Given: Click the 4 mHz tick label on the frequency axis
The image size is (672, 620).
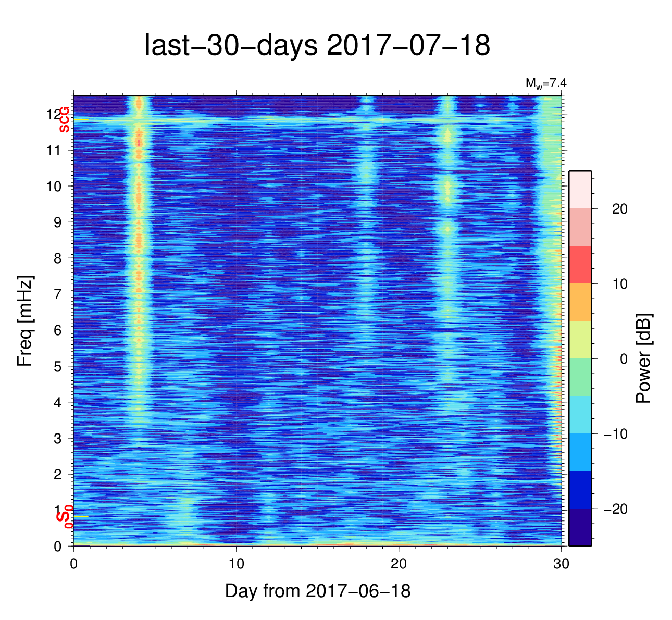Looking at the screenshot, I should pos(57,403).
